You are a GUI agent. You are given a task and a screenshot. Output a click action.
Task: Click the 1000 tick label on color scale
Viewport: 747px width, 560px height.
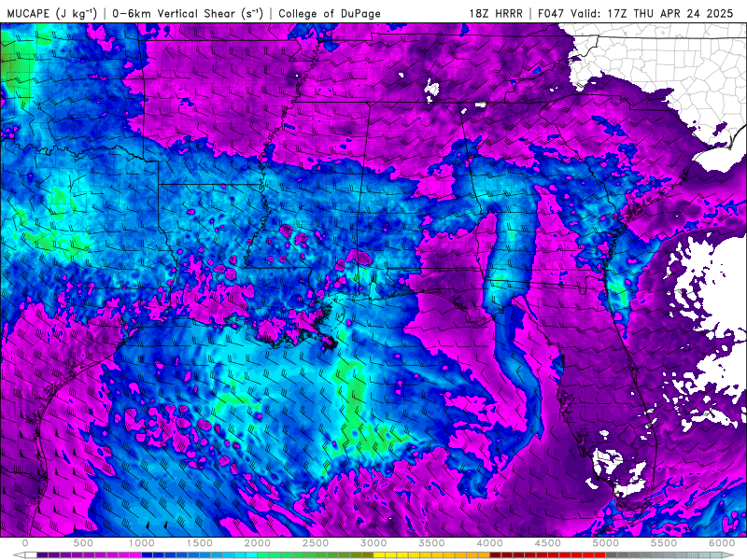click(x=142, y=543)
